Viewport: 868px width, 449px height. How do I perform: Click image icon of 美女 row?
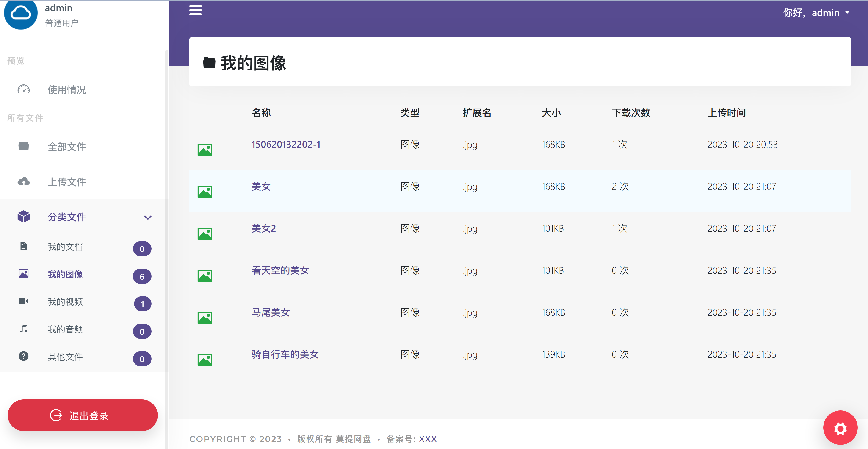click(205, 192)
